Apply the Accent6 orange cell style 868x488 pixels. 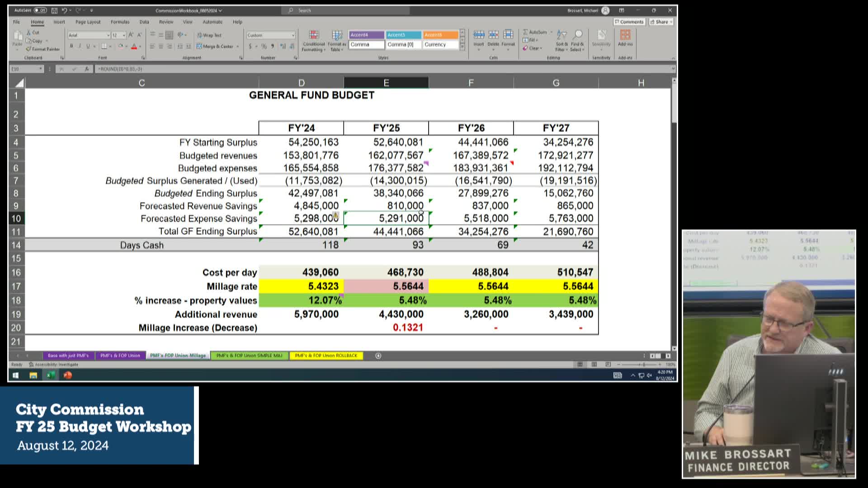[440, 35]
